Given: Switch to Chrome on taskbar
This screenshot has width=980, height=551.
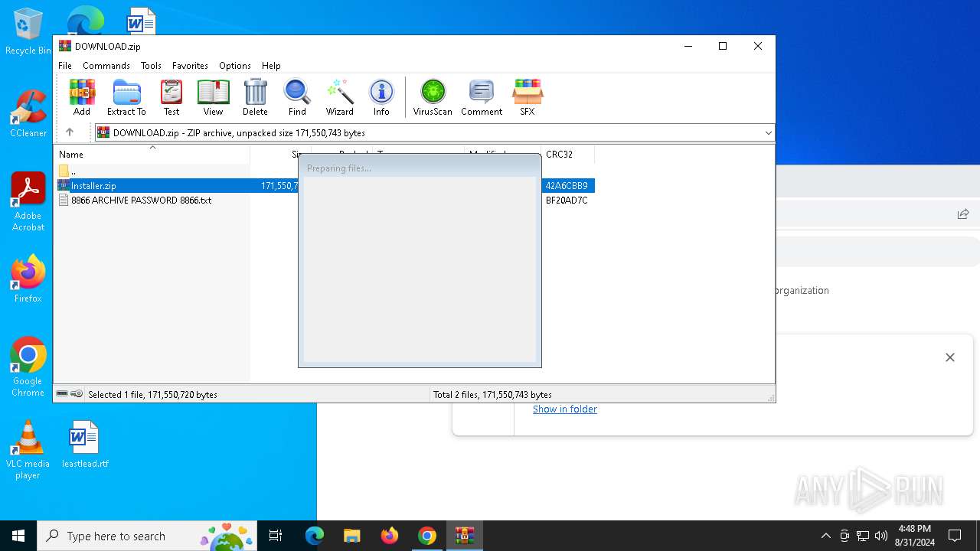Looking at the screenshot, I should pyautogui.click(x=427, y=536).
